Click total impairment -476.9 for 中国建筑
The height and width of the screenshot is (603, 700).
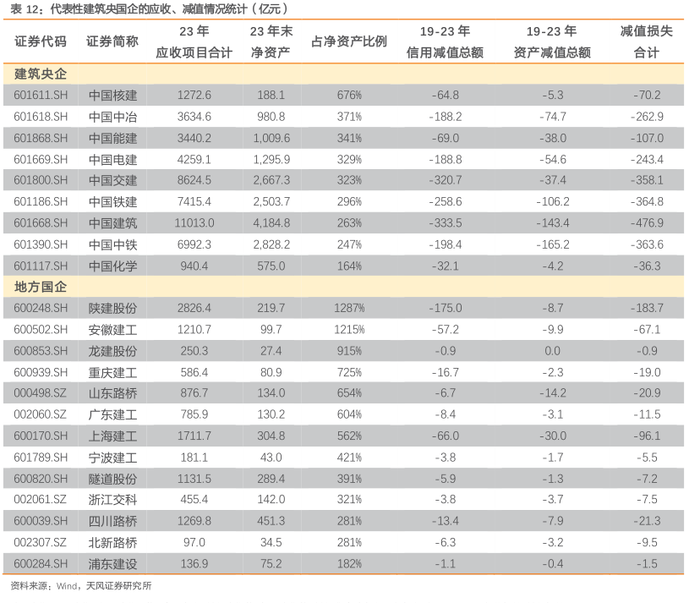[x=647, y=223]
